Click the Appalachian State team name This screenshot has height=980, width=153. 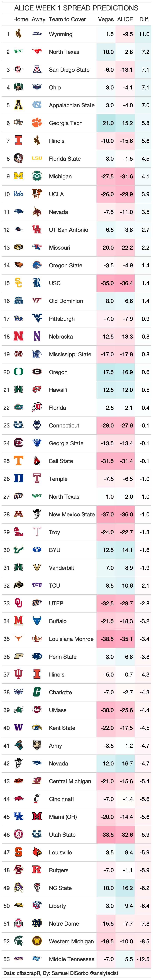72,105
